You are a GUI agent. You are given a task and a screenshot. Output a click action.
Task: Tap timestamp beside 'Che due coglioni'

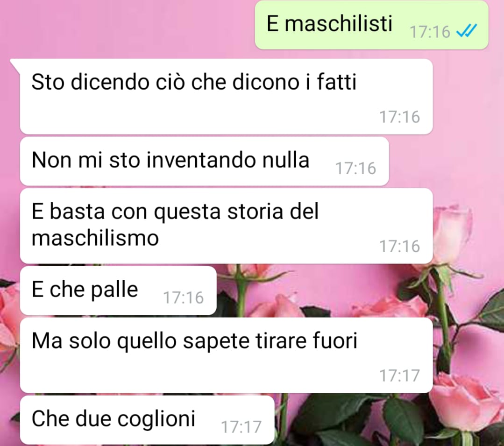click(241, 427)
